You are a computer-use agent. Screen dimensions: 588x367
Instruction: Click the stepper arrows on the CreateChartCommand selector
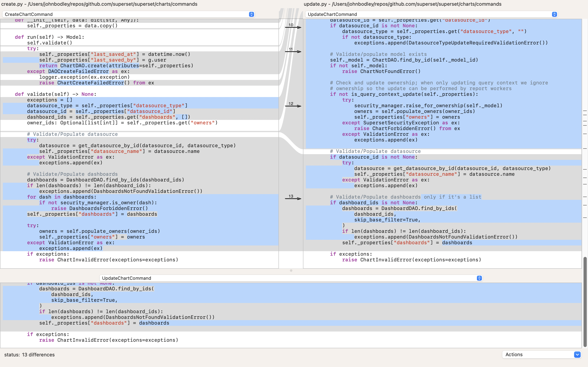tap(252, 14)
